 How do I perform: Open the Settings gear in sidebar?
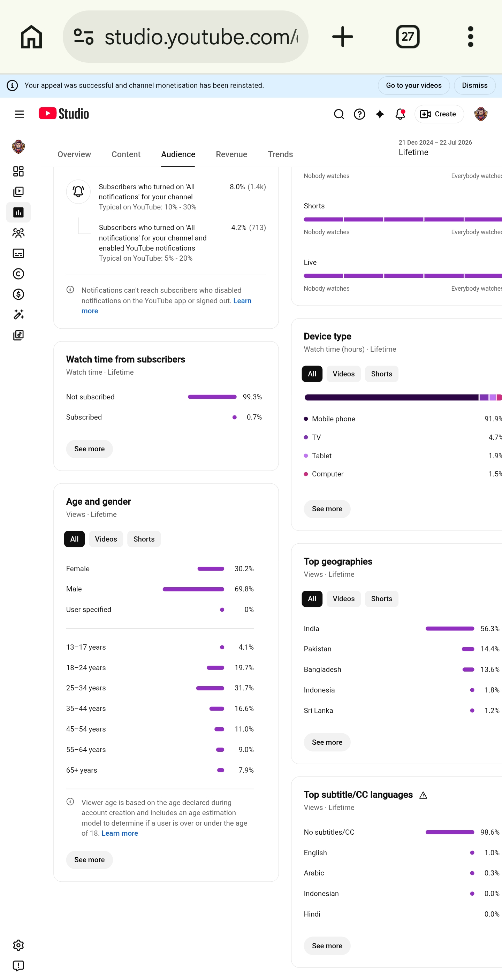(18, 945)
